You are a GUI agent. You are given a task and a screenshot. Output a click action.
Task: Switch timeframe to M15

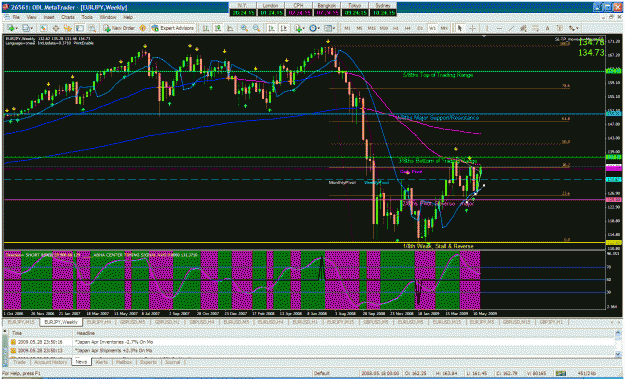coord(371,28)
